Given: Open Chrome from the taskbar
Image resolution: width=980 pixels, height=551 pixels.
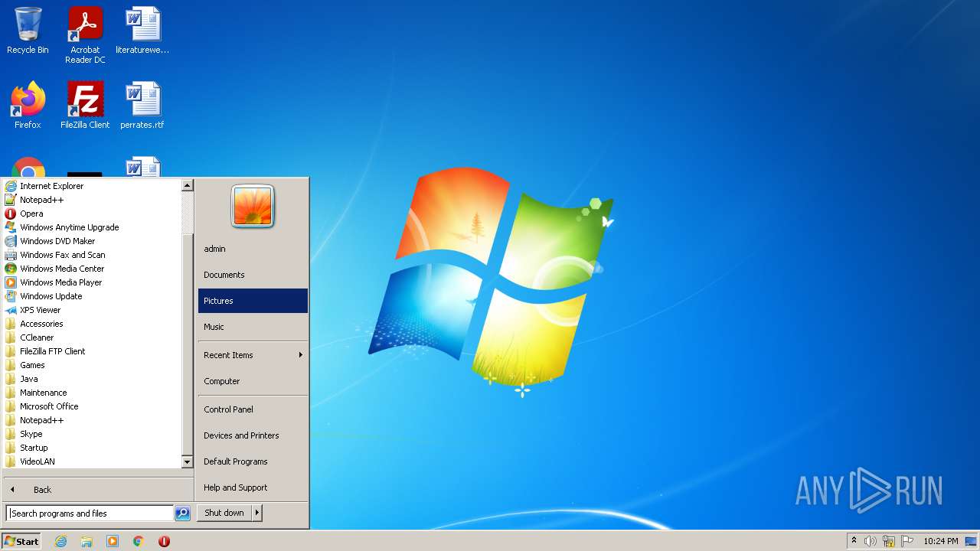Looking at the screenshot, I should coord(139,541).
